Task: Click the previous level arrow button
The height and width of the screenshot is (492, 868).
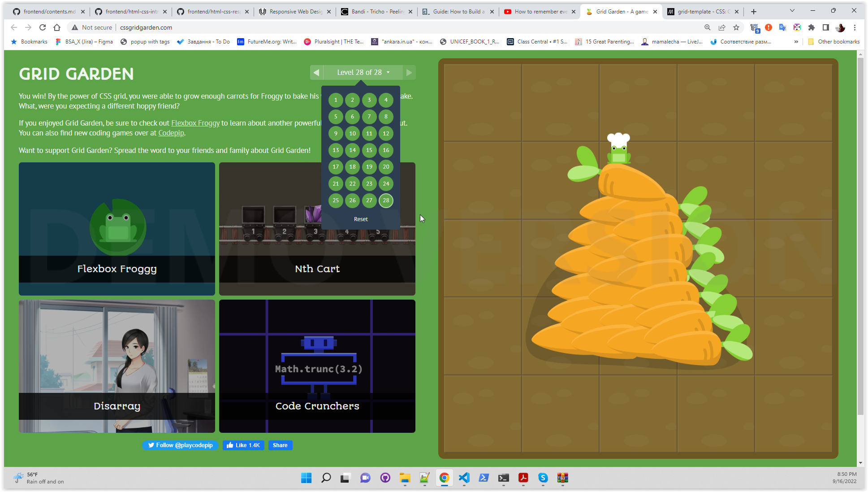Action: coord(316,72)
